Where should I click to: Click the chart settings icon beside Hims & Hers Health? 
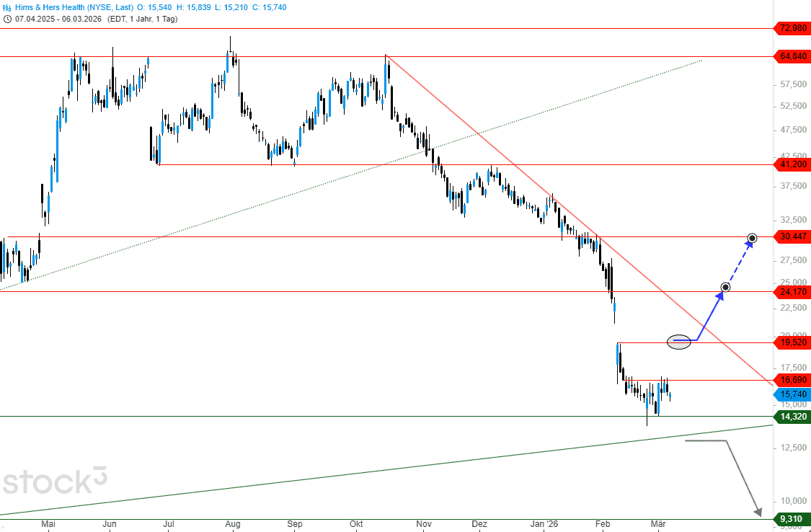[x=8, y=6]
